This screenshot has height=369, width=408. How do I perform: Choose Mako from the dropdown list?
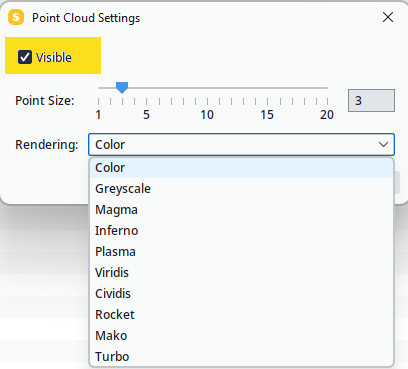coord(241,336)
